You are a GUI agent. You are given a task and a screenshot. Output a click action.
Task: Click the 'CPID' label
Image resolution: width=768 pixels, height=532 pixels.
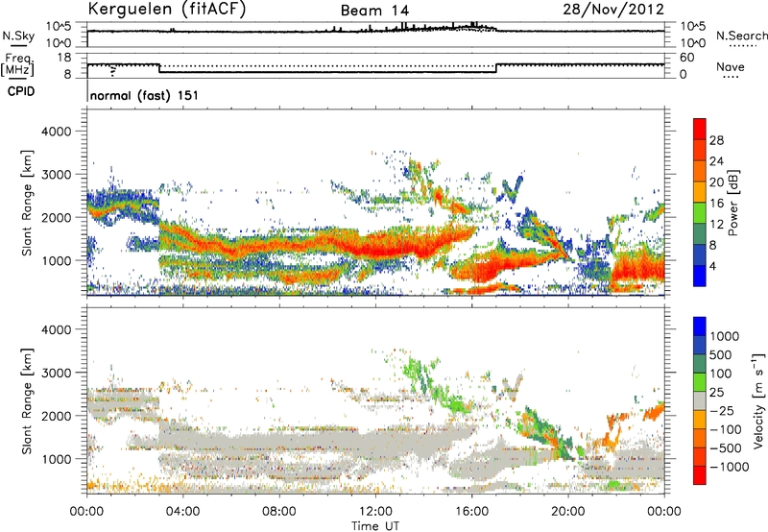(21, 91)
